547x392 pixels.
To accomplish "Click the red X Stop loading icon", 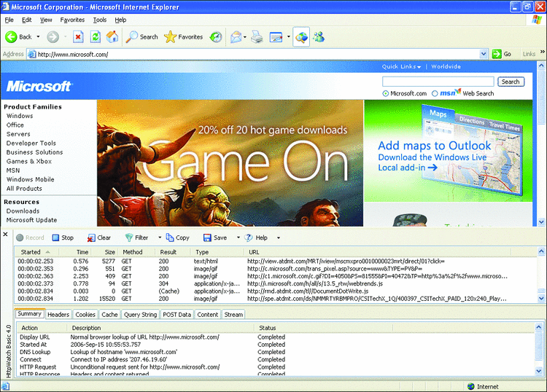I will [x=78, y=37].
